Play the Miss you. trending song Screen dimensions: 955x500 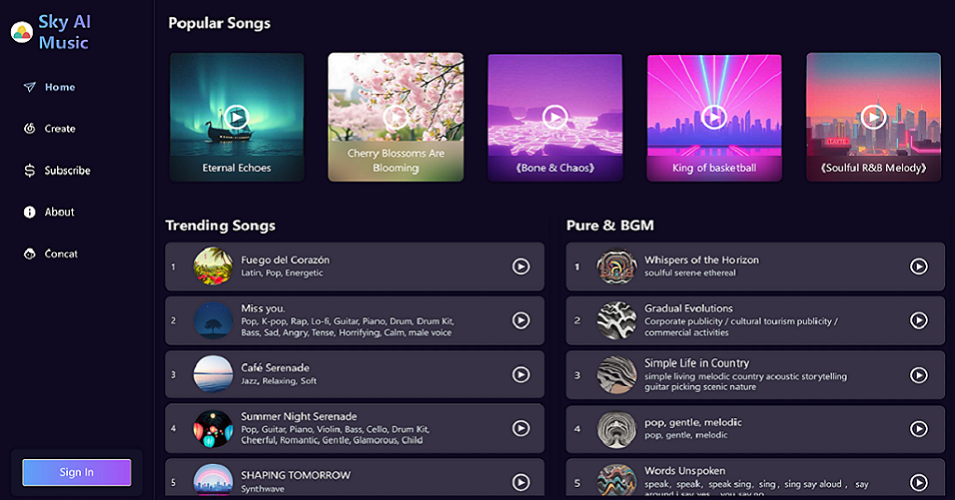click(520, 320)
